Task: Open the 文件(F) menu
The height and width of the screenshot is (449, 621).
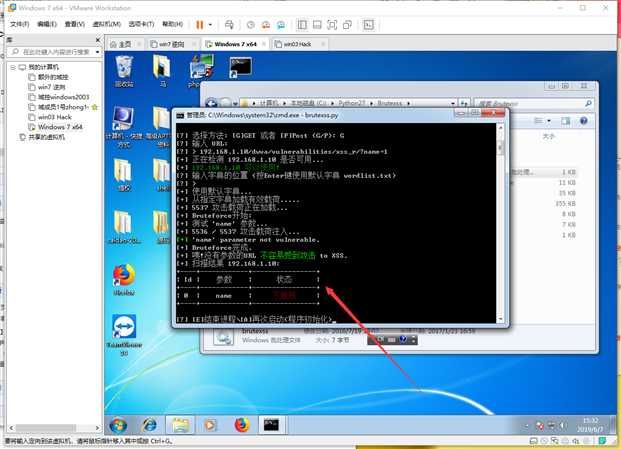Action: point(19,24)
